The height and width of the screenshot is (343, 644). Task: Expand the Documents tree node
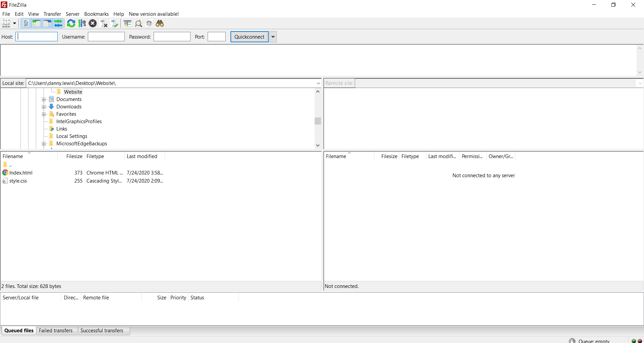coord(44,99)
